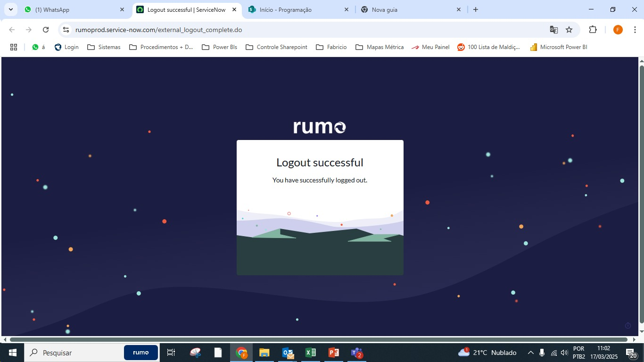Bookmark this page with the star
This screenshot has width=644, height=362.
569,30
